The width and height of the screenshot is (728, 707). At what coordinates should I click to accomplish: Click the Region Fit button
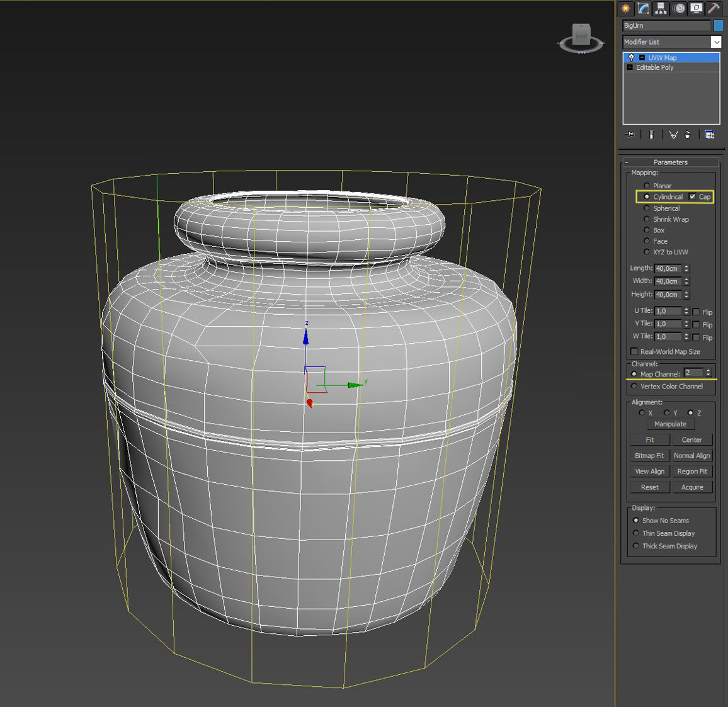[x=691, y=471]
